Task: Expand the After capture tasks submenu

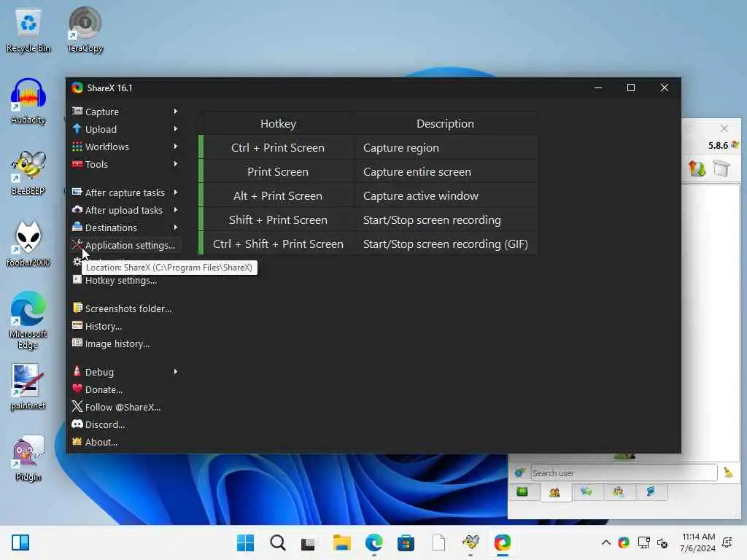Action: click(175, 192)
